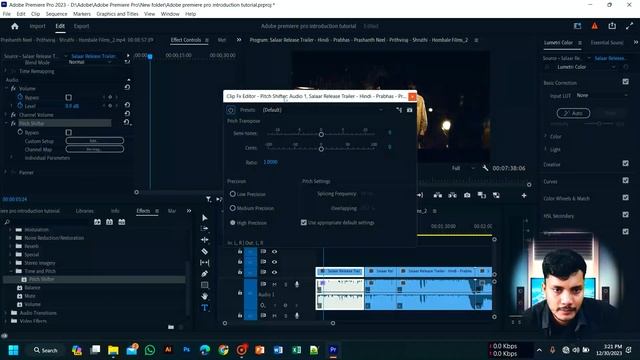Uncheck Use appropriate default settings

(x=304, y=222)
